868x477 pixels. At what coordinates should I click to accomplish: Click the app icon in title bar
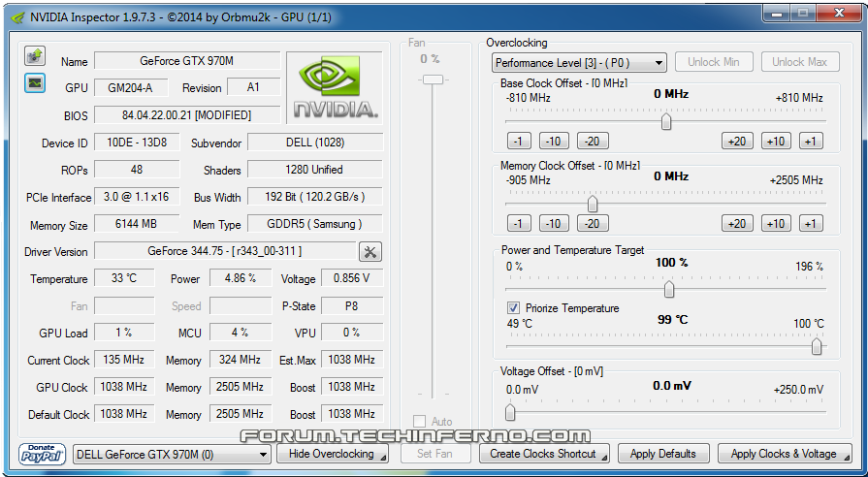coord(17,17)
